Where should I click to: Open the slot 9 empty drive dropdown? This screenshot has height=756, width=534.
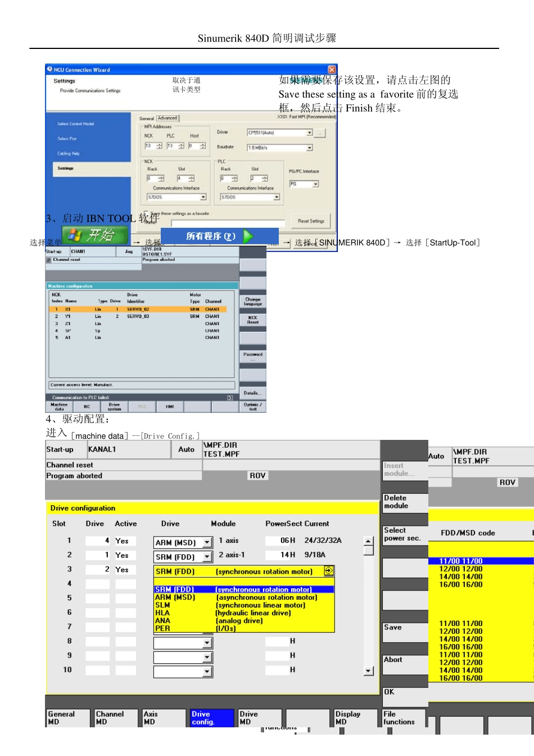click(x=207, y=657)
